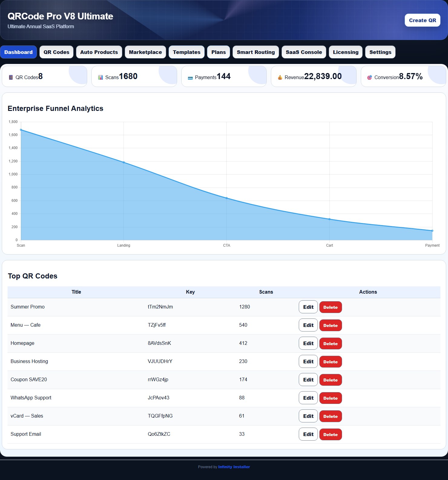Click the Title column header

point(76,292)
